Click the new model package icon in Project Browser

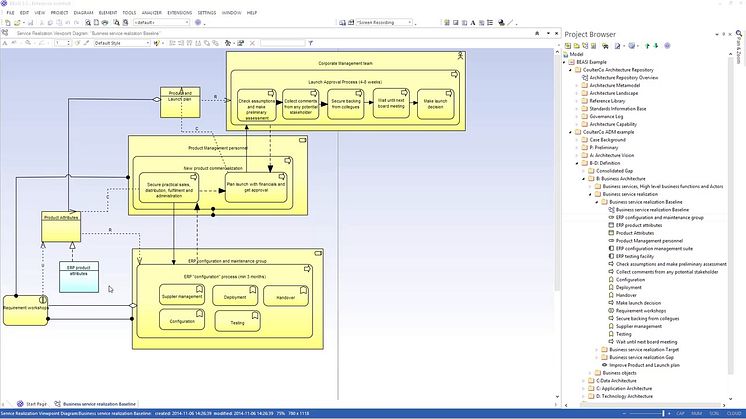click(568, 46)
